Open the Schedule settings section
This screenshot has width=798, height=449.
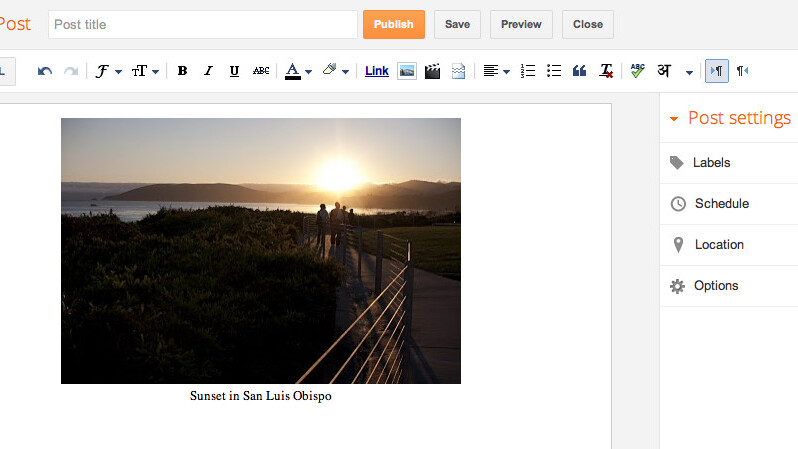tap(721, 204)
